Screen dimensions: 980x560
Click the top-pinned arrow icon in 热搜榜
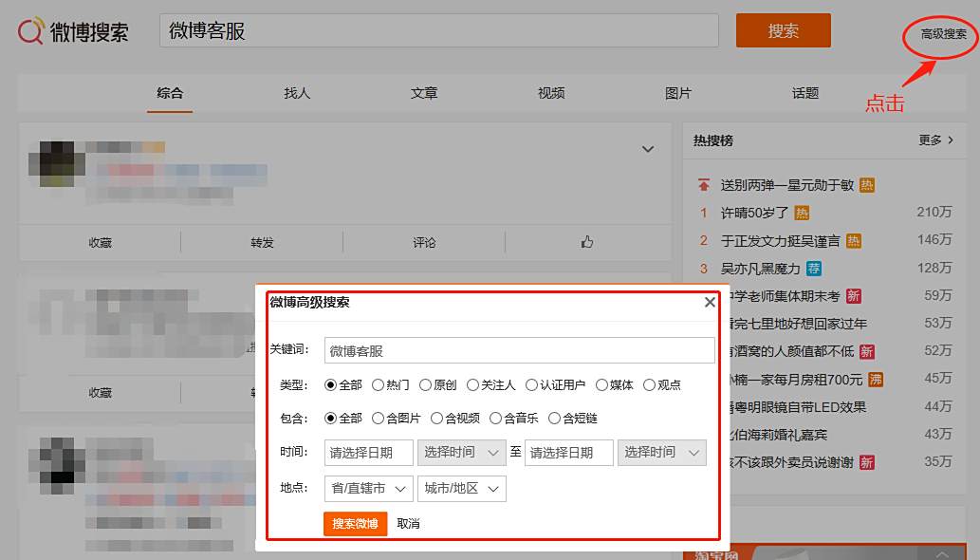[704, 185]
